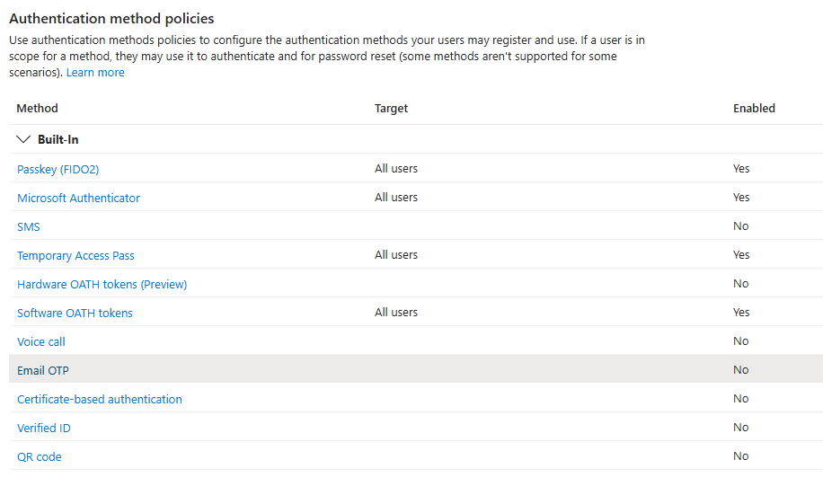Click the No value in Hardware OATH row
The image size is (823, 504).
pos(740,284)
